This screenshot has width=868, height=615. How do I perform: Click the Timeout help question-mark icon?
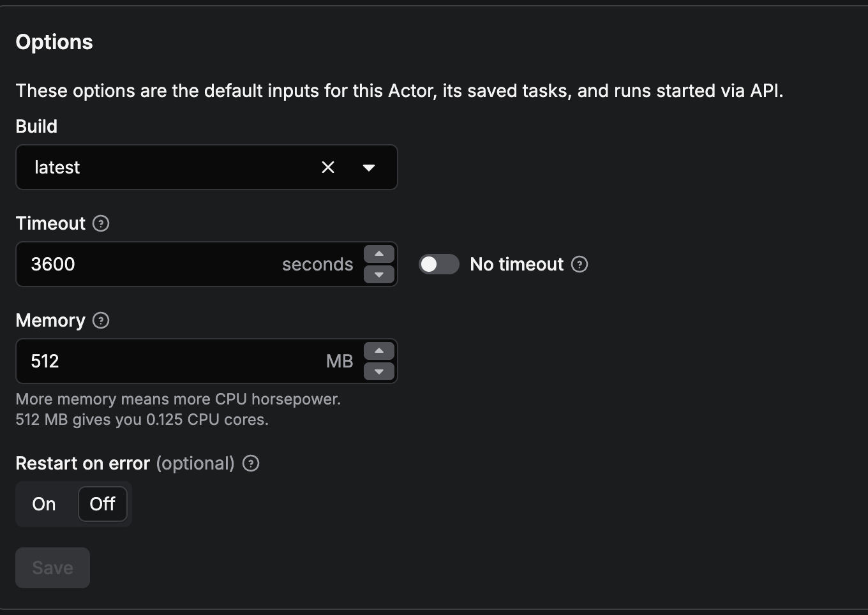[x=101, y=223]
